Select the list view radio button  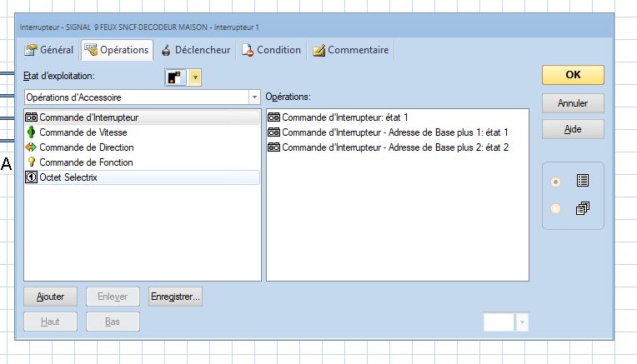[x=556, y=182]
